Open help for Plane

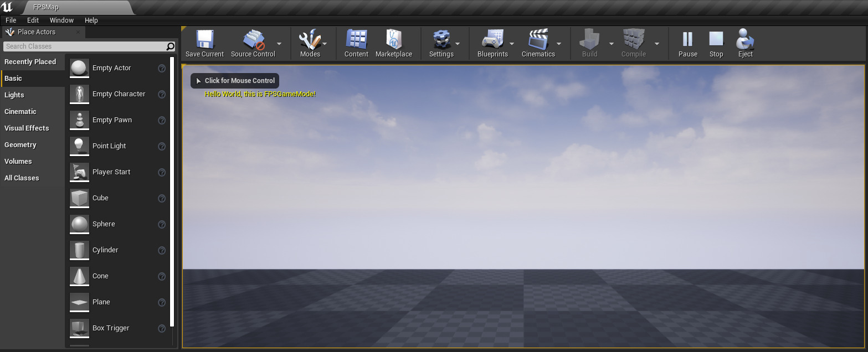click(x=162, y=302)
